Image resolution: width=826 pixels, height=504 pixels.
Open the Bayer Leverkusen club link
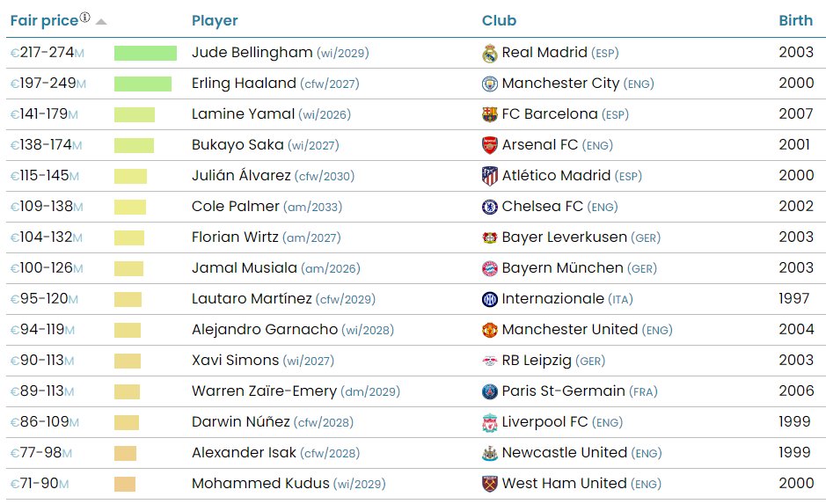pos(564,237)
